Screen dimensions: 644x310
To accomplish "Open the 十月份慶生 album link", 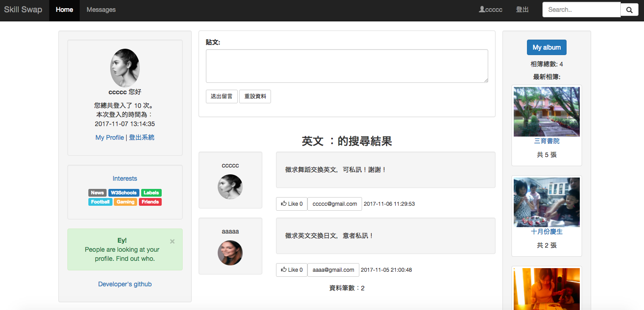I will [x=547, y=232].
